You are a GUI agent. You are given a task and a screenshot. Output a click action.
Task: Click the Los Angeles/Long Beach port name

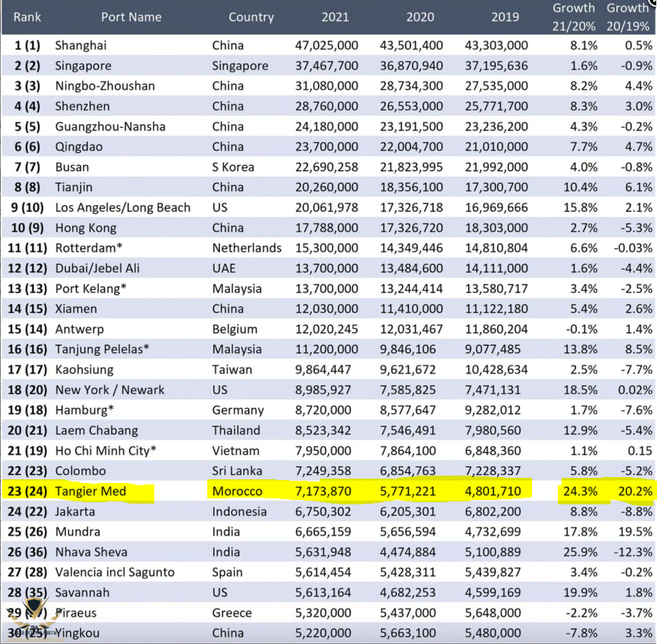(x=122, y=207)
